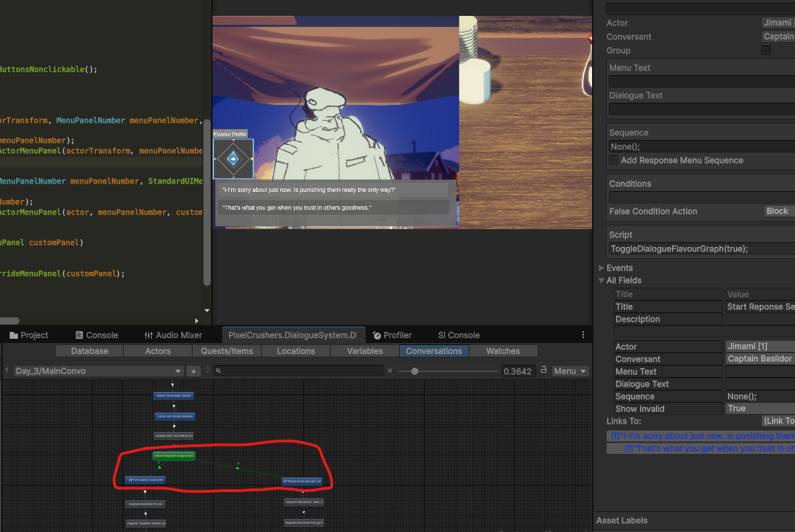This screenshot has width=795, height=532.
Task: Open the Quests/Items section
Action: [226, 351]
